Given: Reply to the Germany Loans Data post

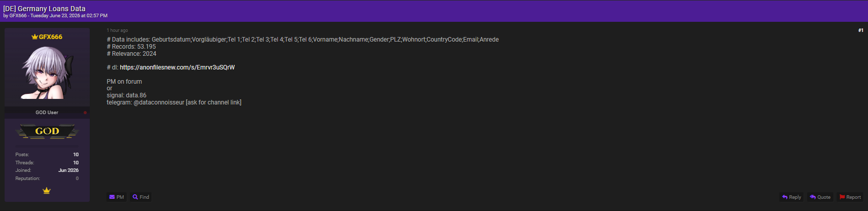Looking at the screenshot, I should [x=791, y=197].
